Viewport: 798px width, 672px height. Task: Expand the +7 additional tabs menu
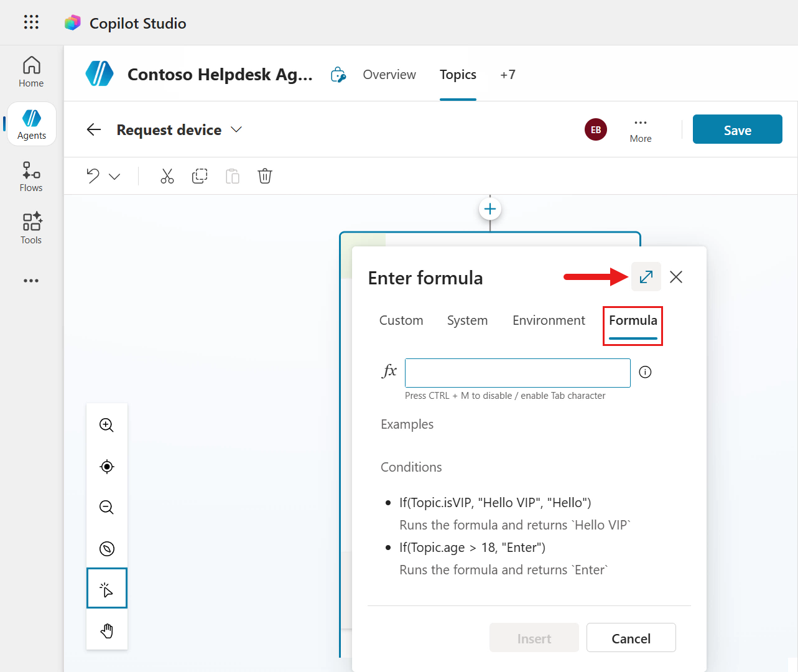coord(508,75)
